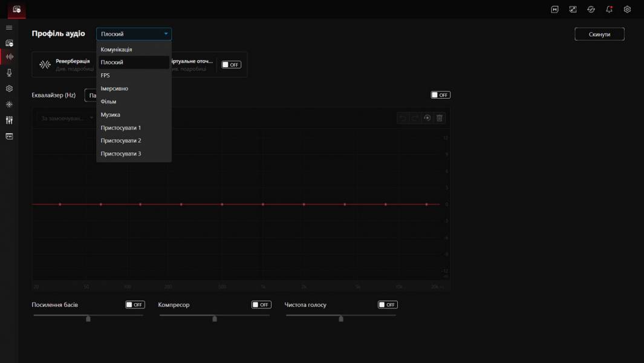The width and height of the screenshot is (644, 363).
Task: Choose Пристосувати 2 custom profile
Action: coord(134,140)
